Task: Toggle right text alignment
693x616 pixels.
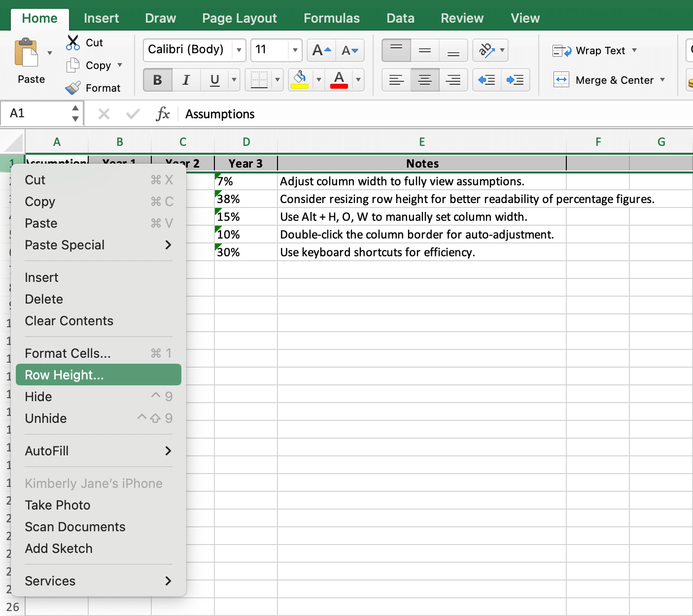Action: (453, 80)
